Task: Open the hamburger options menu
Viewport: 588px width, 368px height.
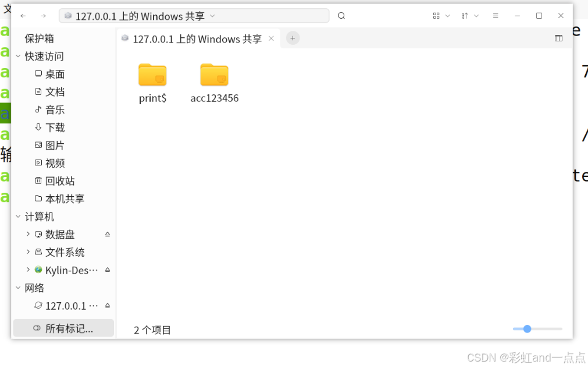Action: [496, 16]
